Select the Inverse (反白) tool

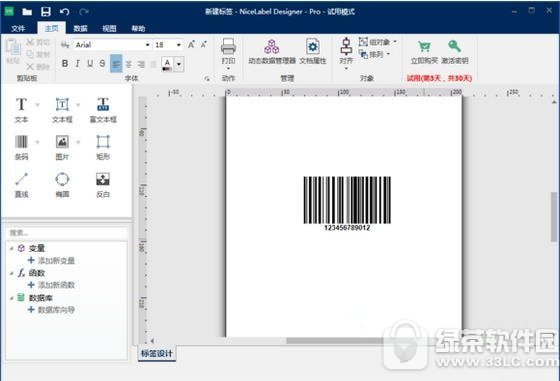[x=103, y=185]
